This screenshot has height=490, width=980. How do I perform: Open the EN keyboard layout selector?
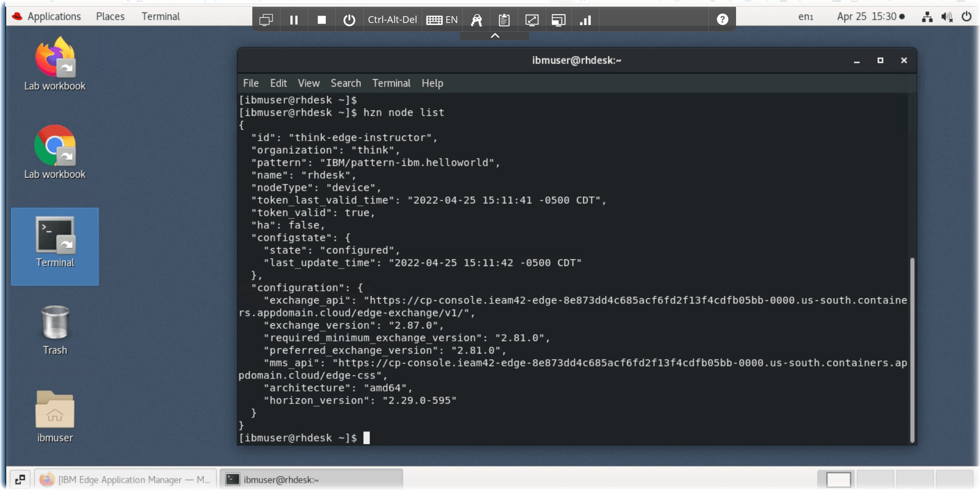(x=442, y=20)
